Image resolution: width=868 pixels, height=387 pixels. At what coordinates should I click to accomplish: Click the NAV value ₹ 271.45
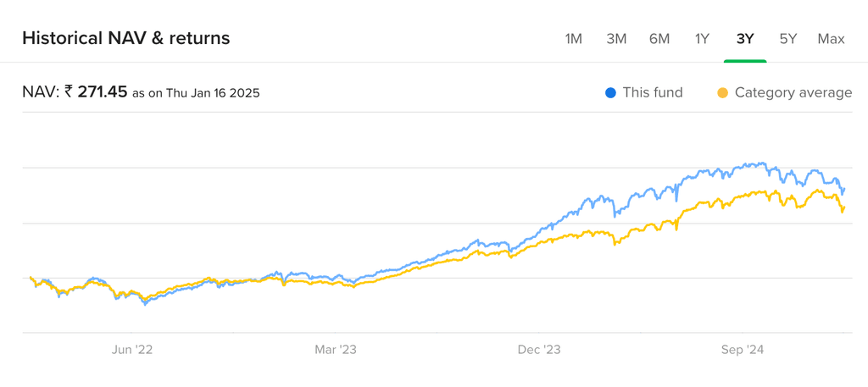[x=96, y=91]
